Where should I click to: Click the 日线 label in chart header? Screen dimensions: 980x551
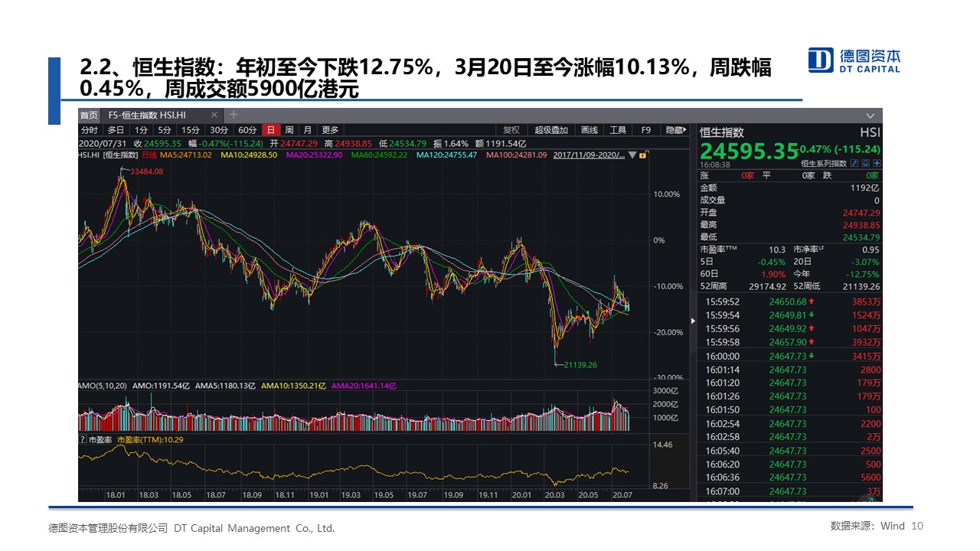pos(149,155)
